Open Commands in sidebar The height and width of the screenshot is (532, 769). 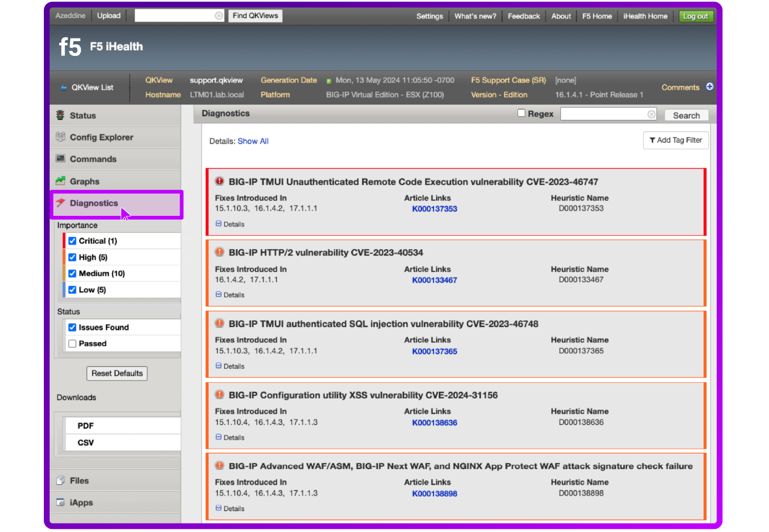[115, 159]
